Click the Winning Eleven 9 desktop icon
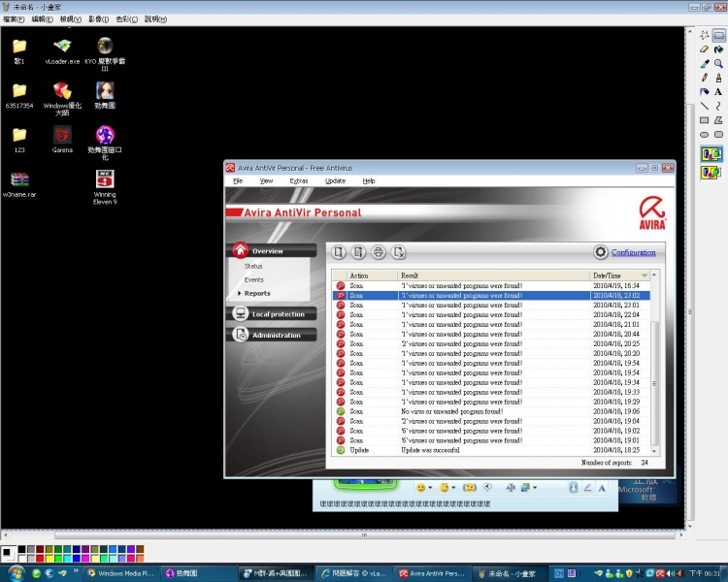The height and width of the screenshot is (582, 728). tap(105, 187)
